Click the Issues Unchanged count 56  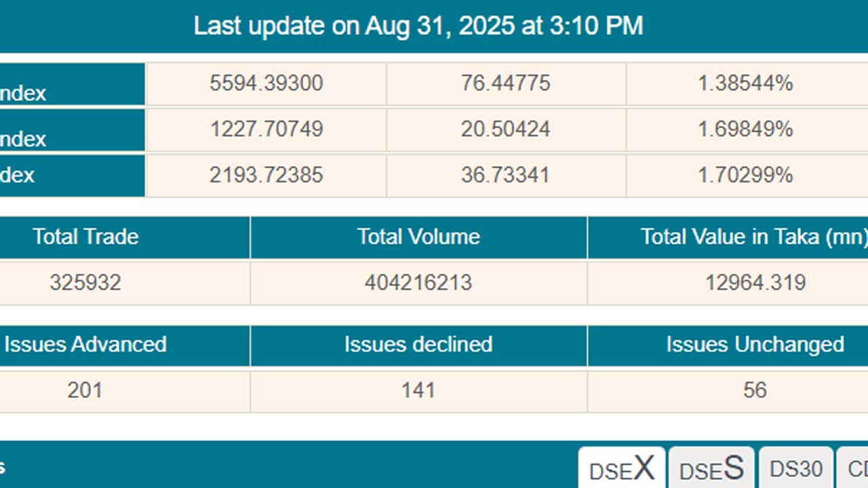[755, 390]
